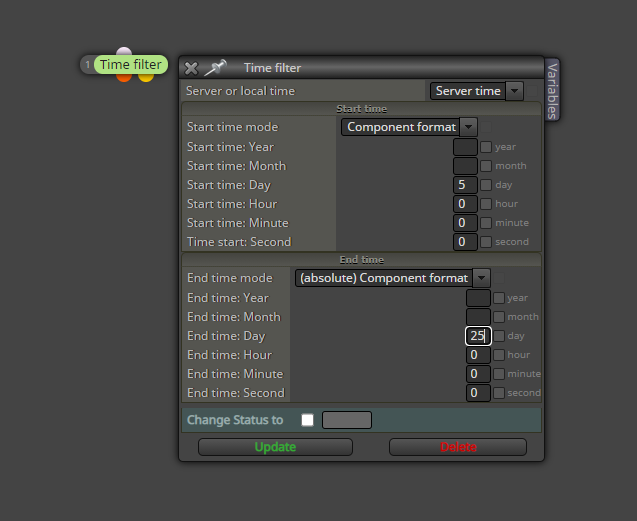Viewport: 637px width, 521px height.
Task: Click the yellow output dot under Time filter node
Action: coord(146,77)
